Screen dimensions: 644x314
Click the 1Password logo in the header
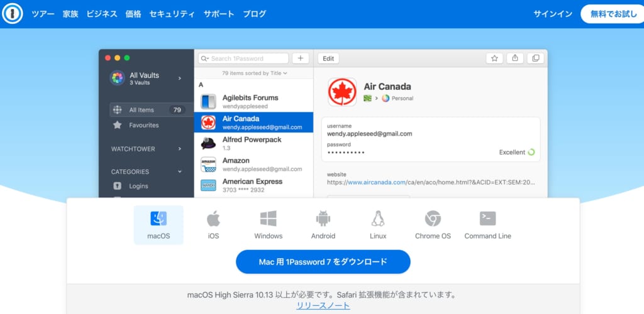(x=13, y=14)
